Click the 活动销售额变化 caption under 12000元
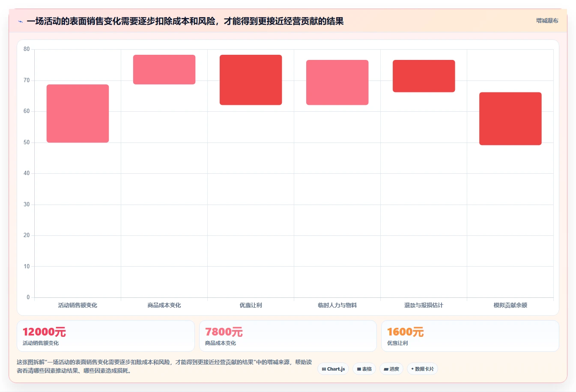The image size is (576, 392). pos(41,343)
